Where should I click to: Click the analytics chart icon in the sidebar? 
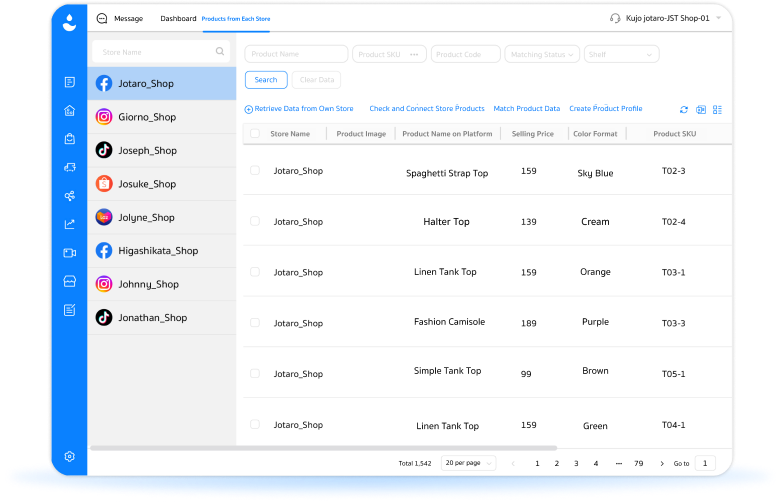[x=70, y=224]
